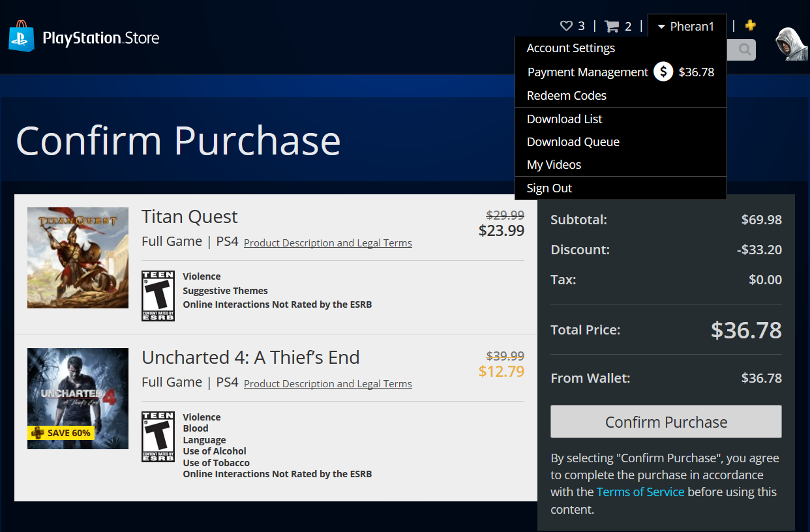Sign Out of the account

(549, 188)
